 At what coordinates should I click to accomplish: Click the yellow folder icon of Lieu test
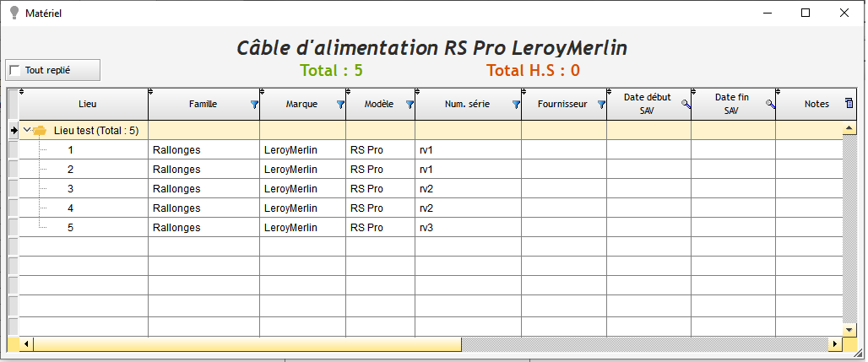[x=40, y=131]
